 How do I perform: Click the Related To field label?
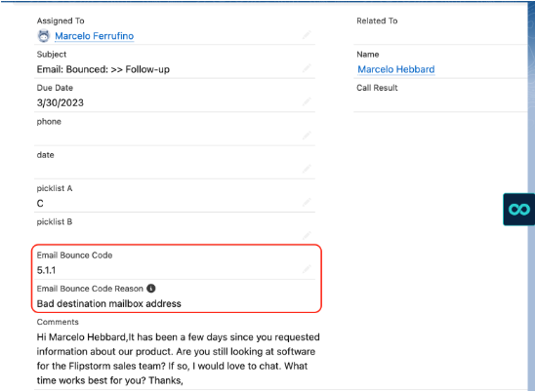click(x=377, y=20)
